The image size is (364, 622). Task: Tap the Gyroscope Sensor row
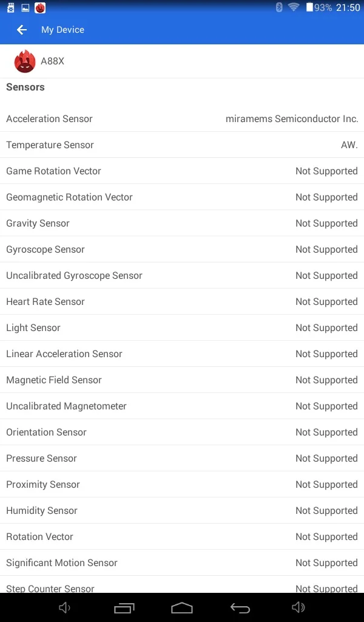point(182,249)
